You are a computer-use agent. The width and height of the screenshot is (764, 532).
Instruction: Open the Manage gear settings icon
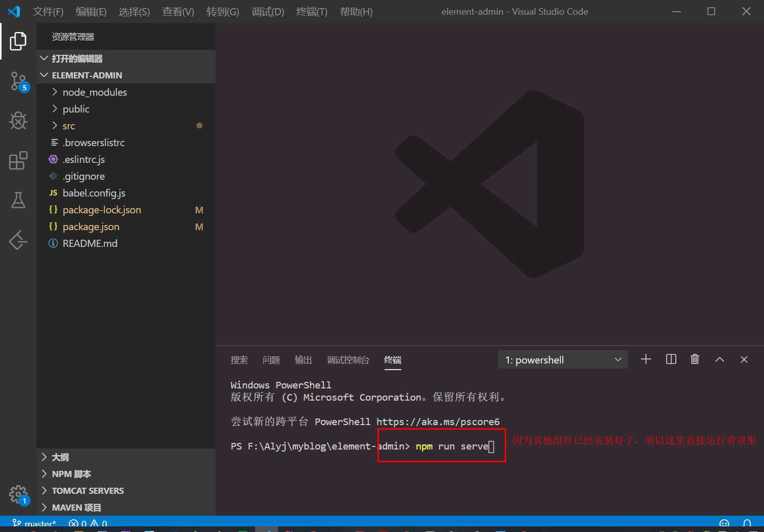19,494
